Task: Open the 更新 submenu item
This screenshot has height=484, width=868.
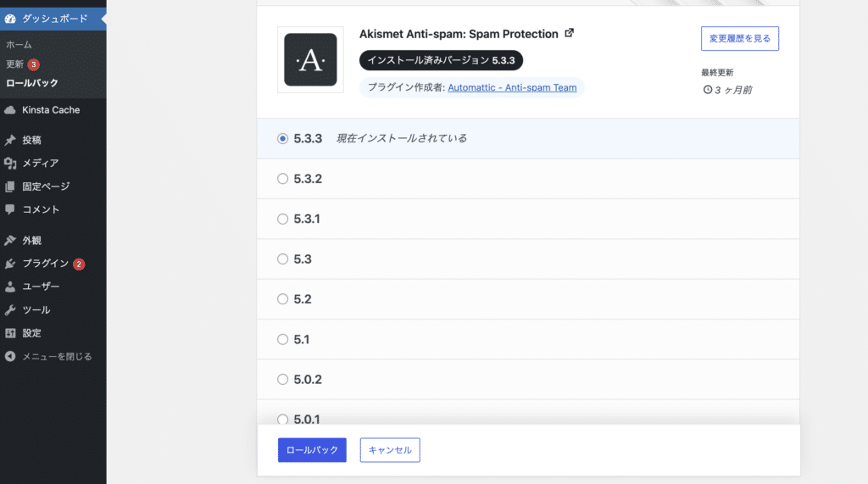Action: click(16, 64)
